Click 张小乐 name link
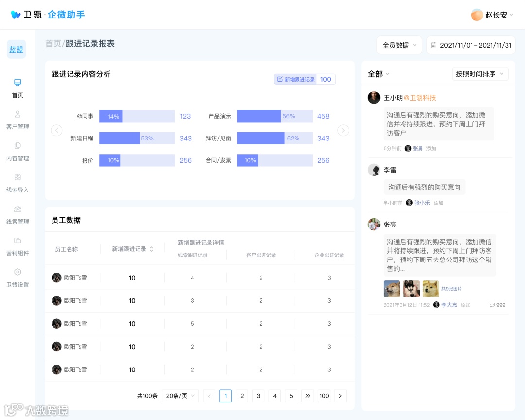Screen dimensions: 525x420 [x=422, y=203]
